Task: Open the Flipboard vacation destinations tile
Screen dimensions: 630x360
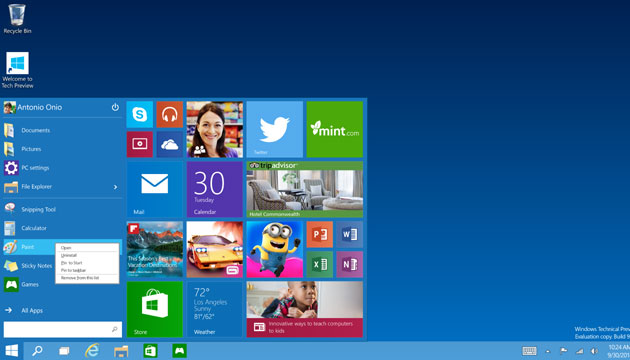Action: click(x=155, y=249)
